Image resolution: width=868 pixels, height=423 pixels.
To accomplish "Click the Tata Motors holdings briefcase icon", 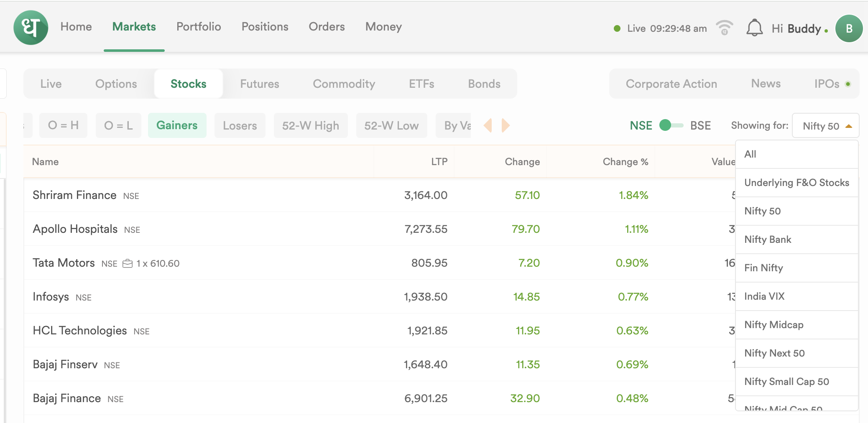I will tap(128, 264).
